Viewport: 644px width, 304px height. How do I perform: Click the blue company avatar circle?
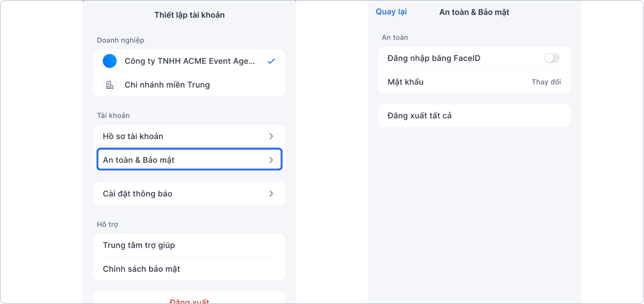click(x=110, y=61)
